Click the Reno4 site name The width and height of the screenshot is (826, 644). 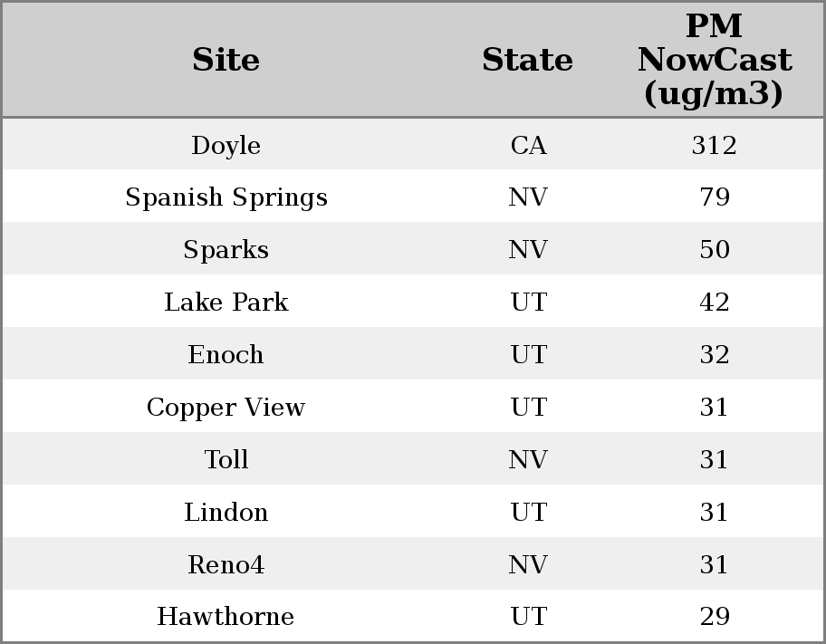(226, 565)
